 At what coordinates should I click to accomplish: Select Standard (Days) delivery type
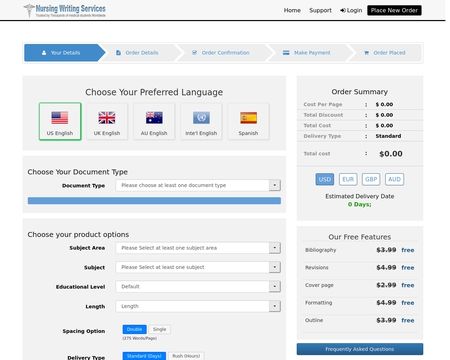pyautogui.click(x=144, y=356)
